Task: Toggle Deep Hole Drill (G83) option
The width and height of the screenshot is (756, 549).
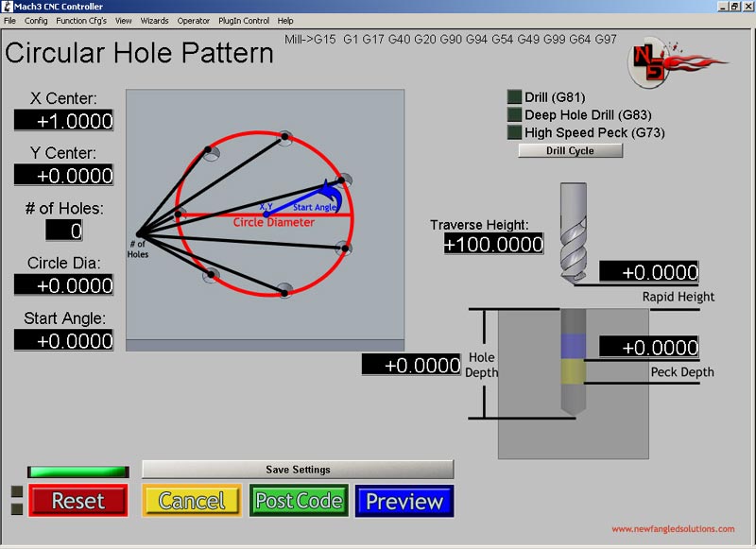Action: coord(514,114)
